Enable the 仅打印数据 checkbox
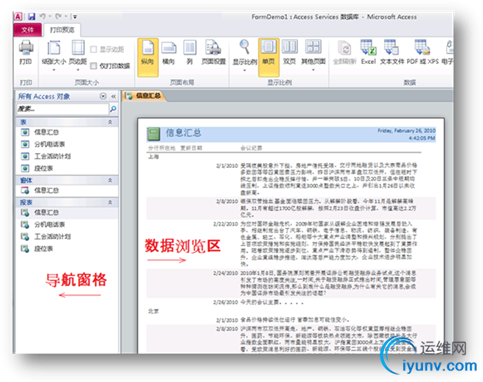The height and width of the screenshot is (382, 483). tap(94, 66)
